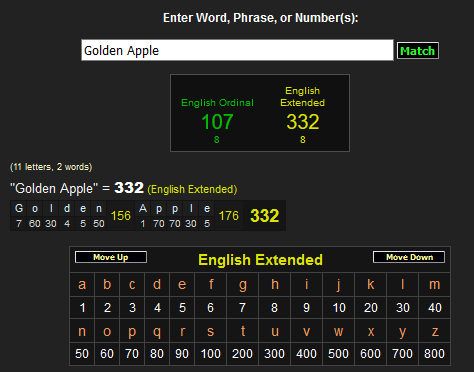Click value 700 under letter y
The image size is (474, 372).
tap(402, 353)
